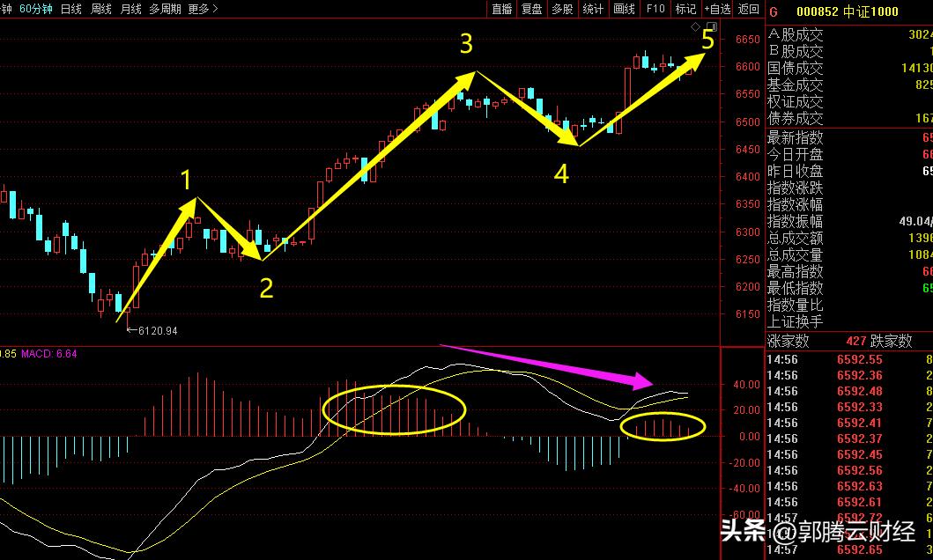Viewport: 933px width, 560px height.
Task: Click the 今日开盘 label
Action: tap(795, 154)
